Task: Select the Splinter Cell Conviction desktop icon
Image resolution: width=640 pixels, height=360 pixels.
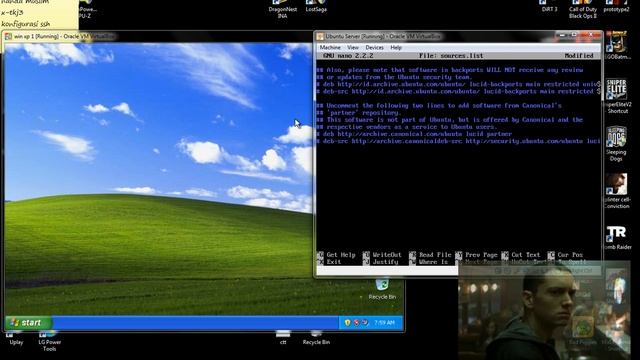Action: [x=617, y=191]
